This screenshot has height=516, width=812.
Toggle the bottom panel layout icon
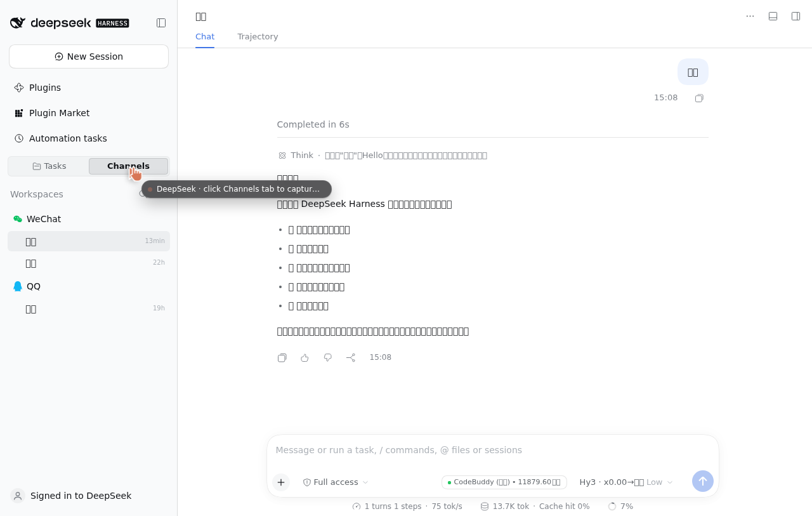pos(773,16)
